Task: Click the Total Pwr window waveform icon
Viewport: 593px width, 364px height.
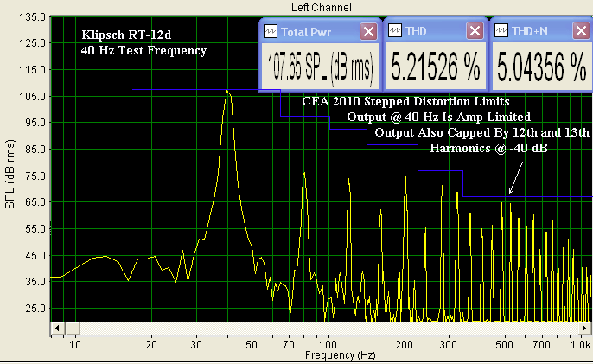Action: click(271, 31)
